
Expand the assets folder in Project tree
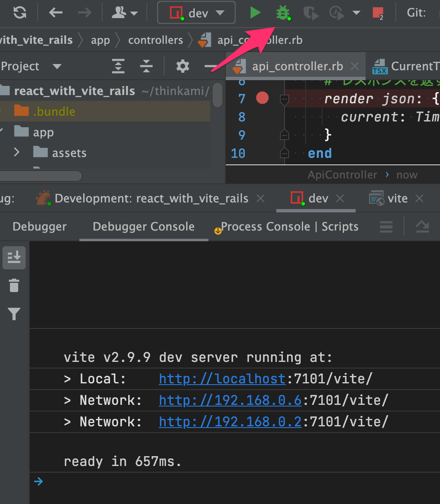tap(16, 152)
